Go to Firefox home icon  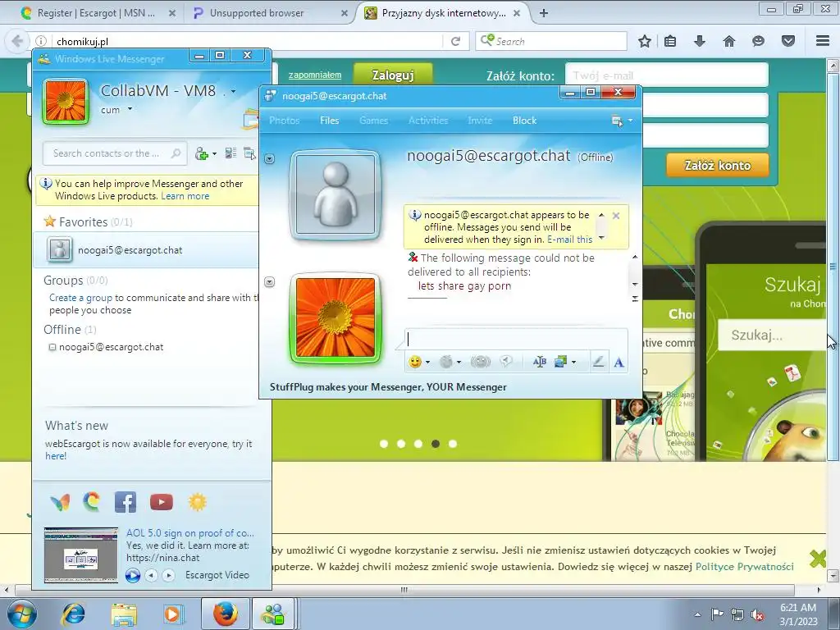pos(729,41)
